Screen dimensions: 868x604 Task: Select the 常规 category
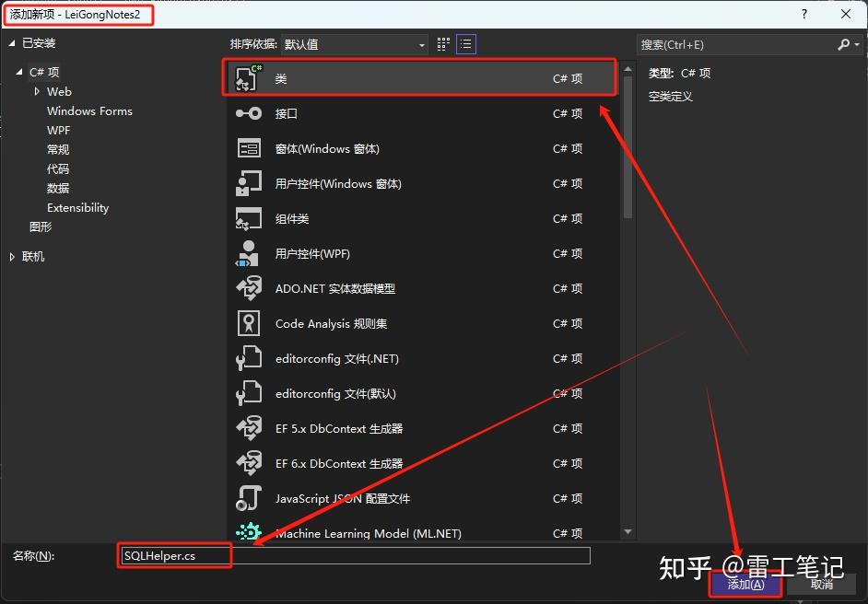58,149
